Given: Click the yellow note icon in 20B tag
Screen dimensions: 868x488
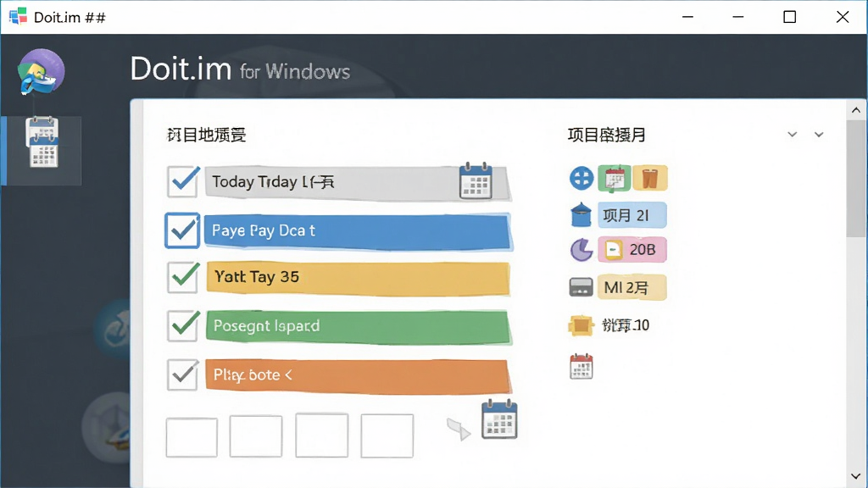Looking at the screenshot, I should [x=613, y=250].
